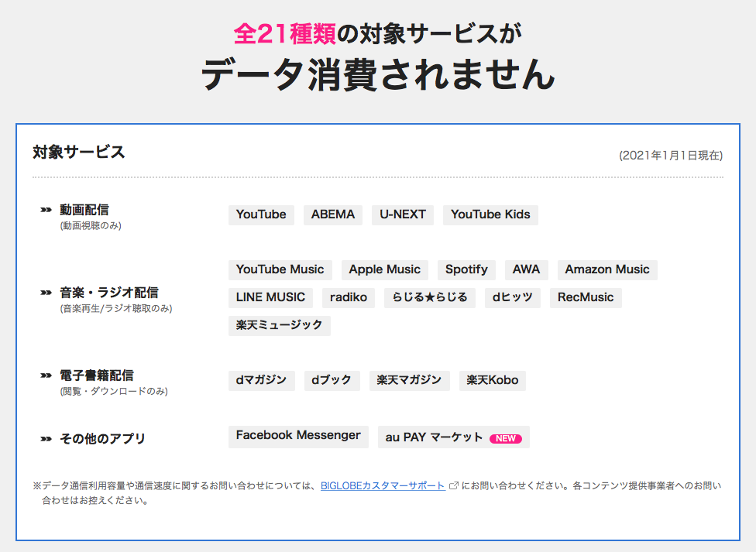This screenshot has width=756, height=552.
Task: Click the (動画視聴のみ) note
Action: tap(91, 225)
